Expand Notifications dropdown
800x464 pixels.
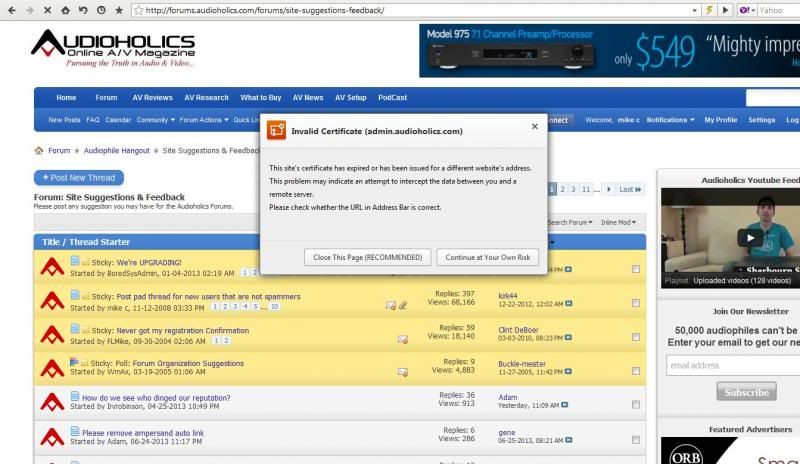click(670, 120)
